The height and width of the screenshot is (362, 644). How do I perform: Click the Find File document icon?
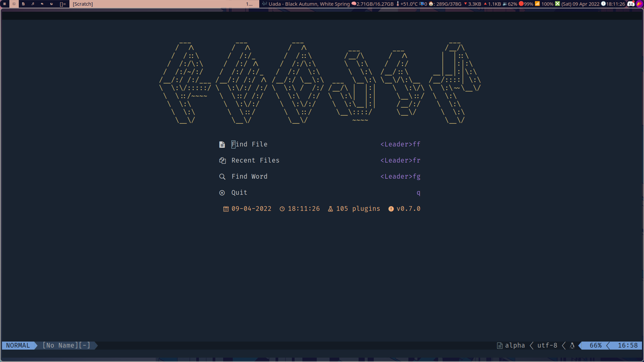pos(222,144)
